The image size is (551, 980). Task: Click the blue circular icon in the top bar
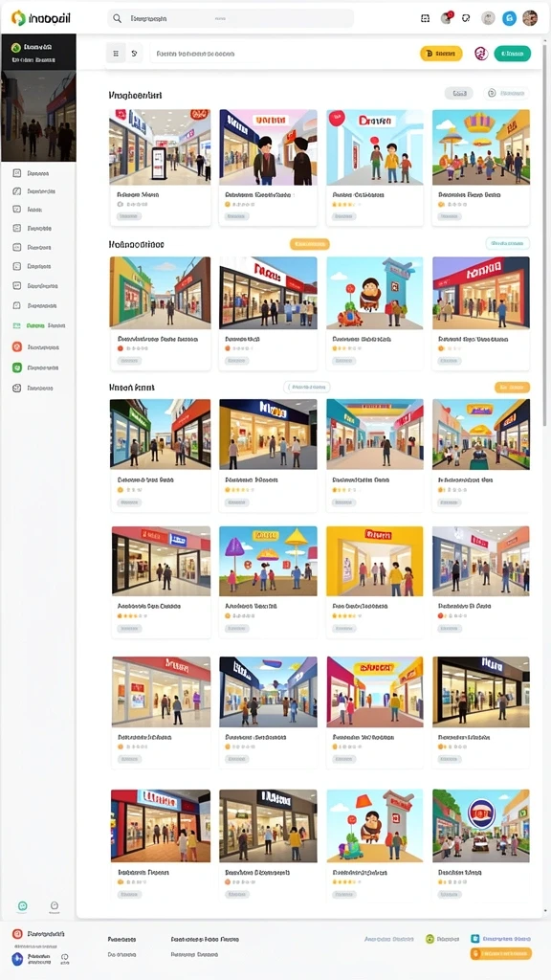[510, 19]
